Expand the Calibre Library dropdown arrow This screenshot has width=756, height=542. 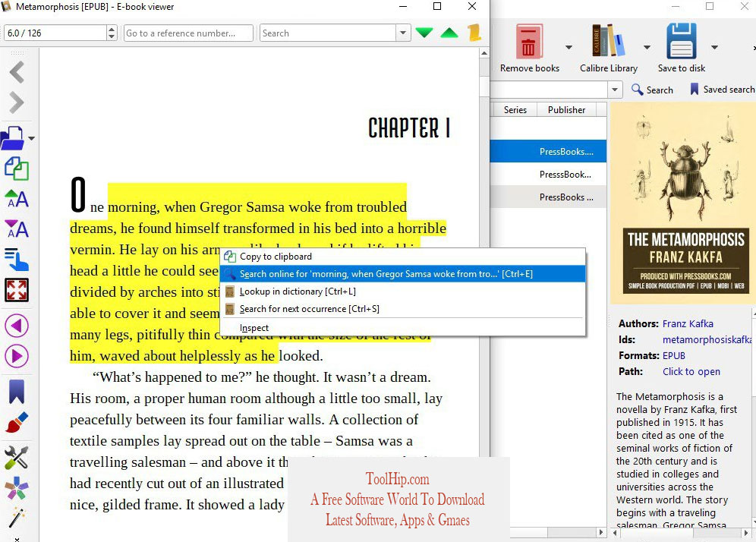647,47
